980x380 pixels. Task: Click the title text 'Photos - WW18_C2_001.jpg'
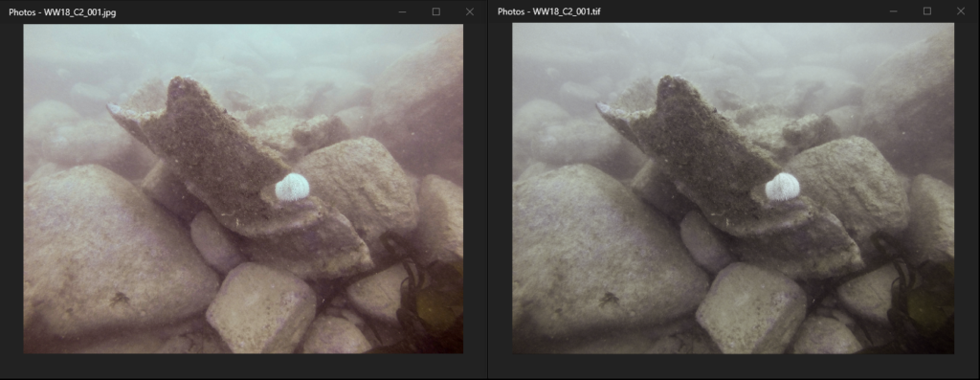pos(62,12)
